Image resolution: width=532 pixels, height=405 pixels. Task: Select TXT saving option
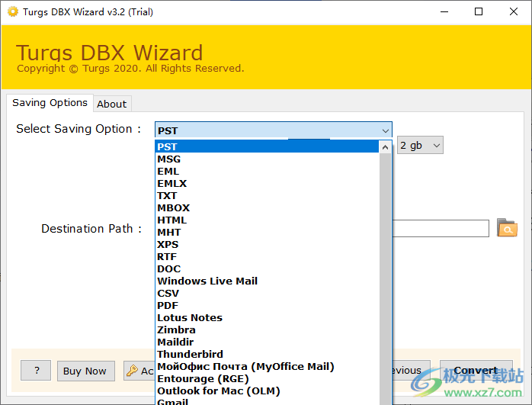(x=267, y=195)
